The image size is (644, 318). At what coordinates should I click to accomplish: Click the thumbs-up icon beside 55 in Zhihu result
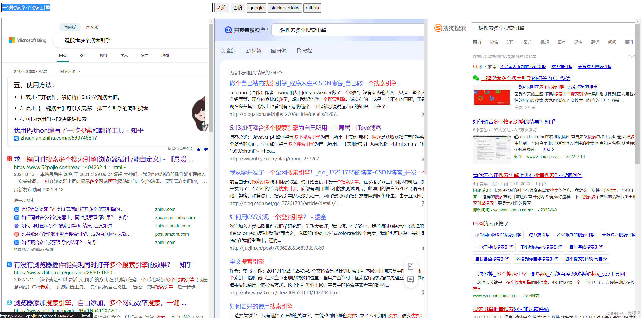(x=517, y=137)
